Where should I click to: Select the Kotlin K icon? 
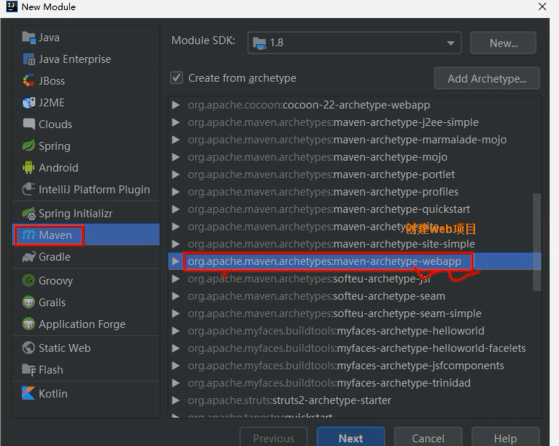(28, 393)
